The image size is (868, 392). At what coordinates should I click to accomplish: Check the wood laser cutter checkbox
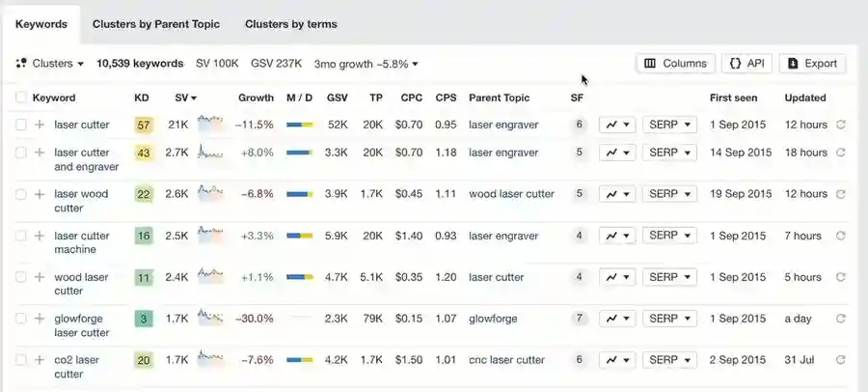pyautogui.click(x=21, y=277)
